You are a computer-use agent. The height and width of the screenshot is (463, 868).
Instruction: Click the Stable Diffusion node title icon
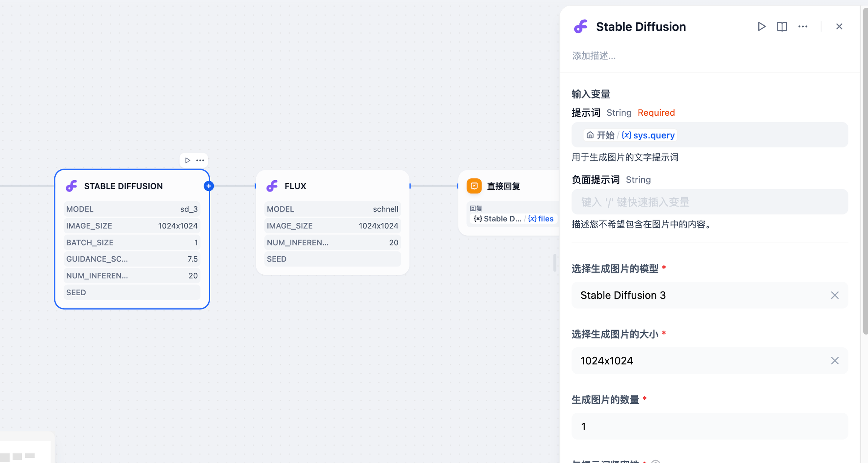pos(72,186)
